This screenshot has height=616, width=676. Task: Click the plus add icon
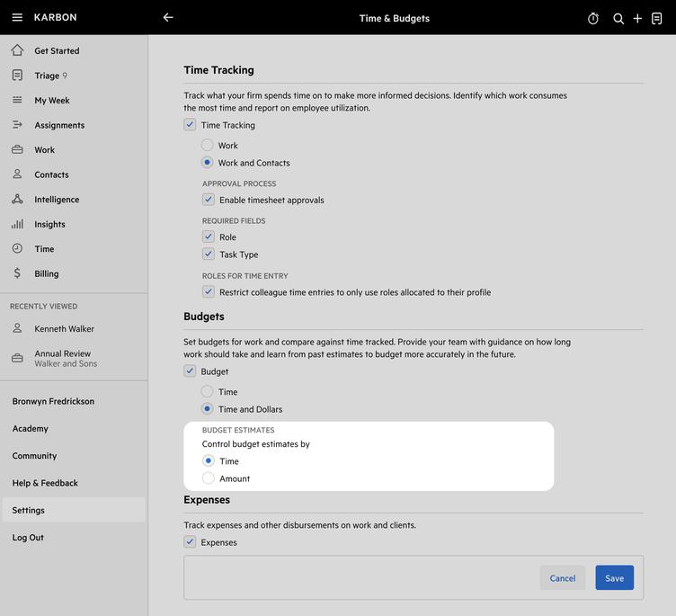(x=637, y=18)
